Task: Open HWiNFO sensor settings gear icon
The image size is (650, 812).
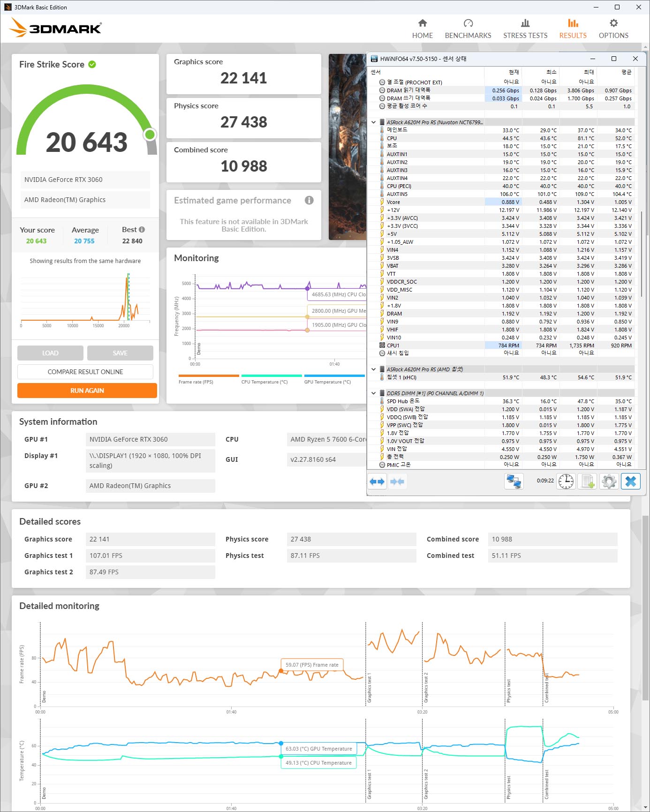Action: (609, 481)
